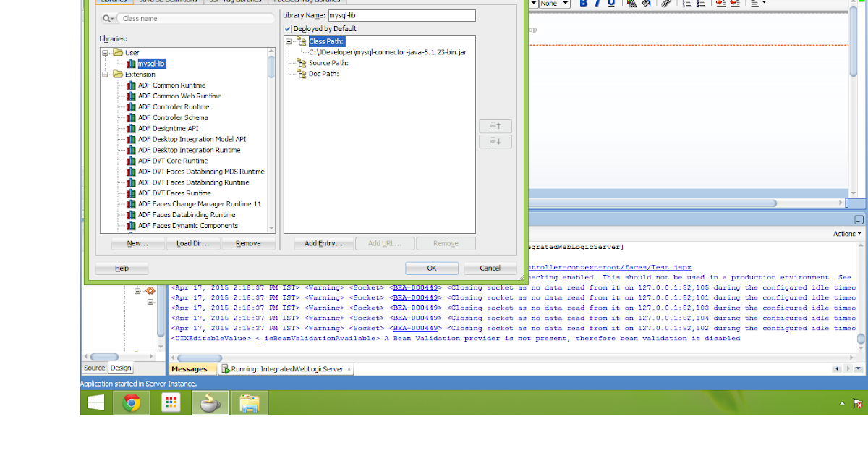Open the Actions dropdown in log panel
The image size is (868, 456).
click(847, 234)
